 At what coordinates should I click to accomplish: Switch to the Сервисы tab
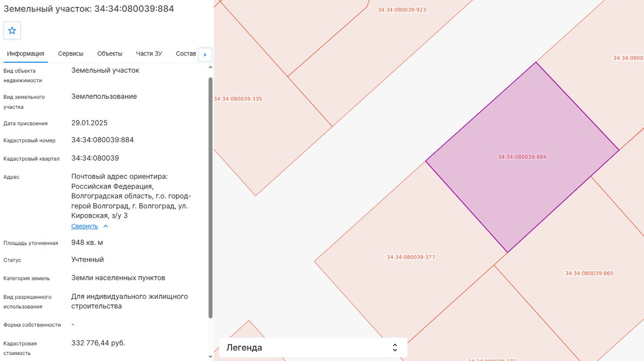tap(71, 53)
